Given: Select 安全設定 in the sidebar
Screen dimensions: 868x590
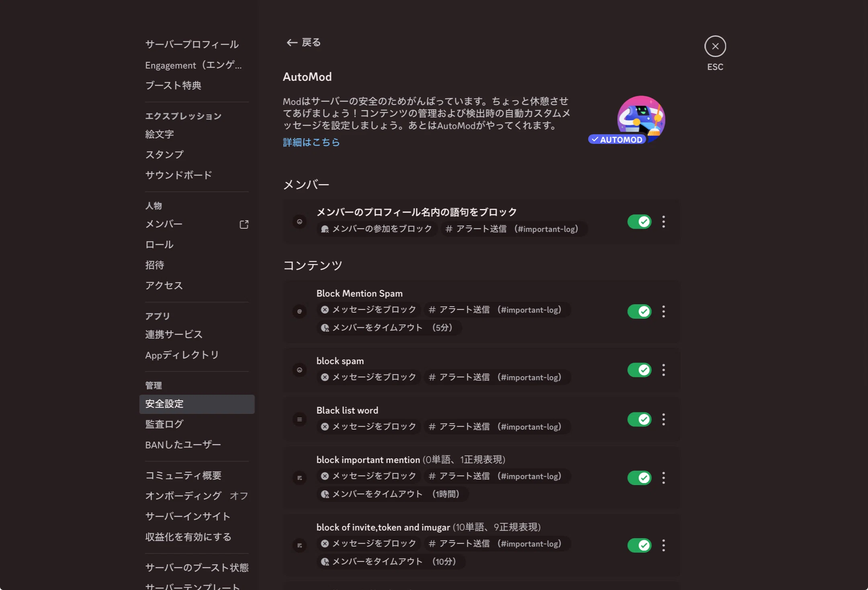Looking at the screenshot, I should click(x=197, y=404).
